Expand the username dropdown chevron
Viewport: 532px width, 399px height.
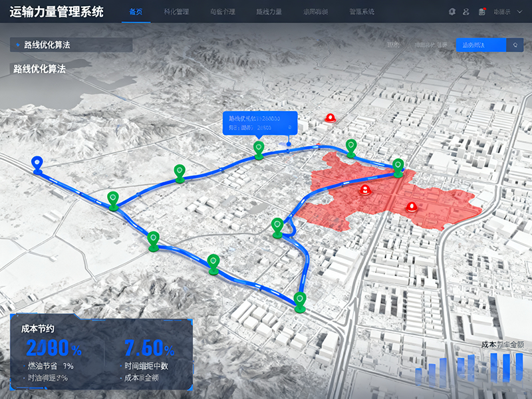tap(519, 12)
